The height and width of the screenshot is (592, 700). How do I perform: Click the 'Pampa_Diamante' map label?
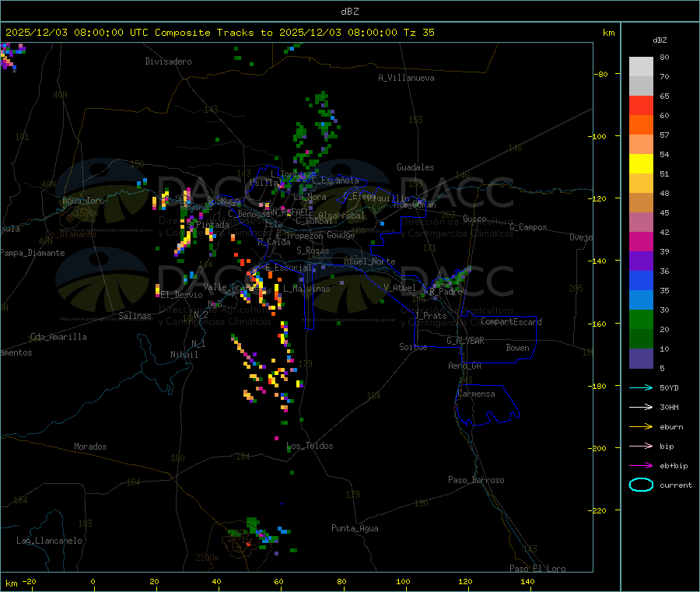point(33,253)
